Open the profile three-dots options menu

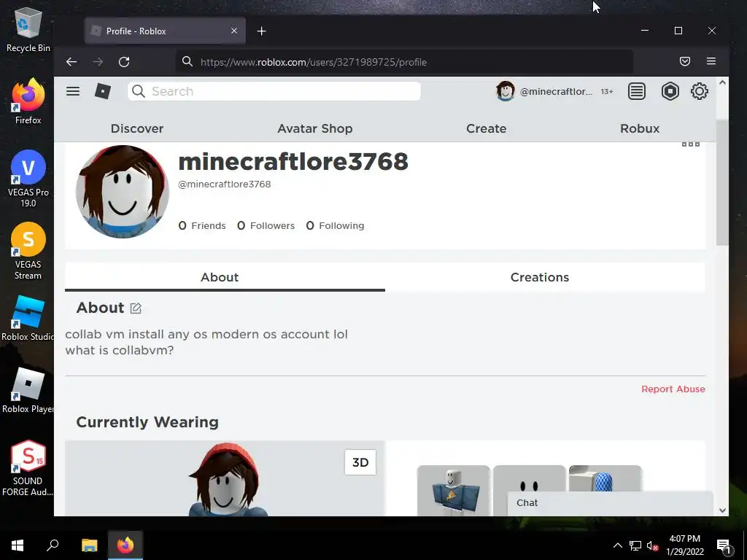tap(690, 144)
